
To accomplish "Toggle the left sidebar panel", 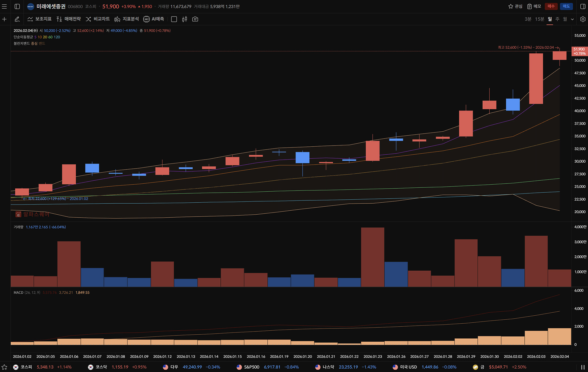I will pyautogui.click(x=17, y=6).
